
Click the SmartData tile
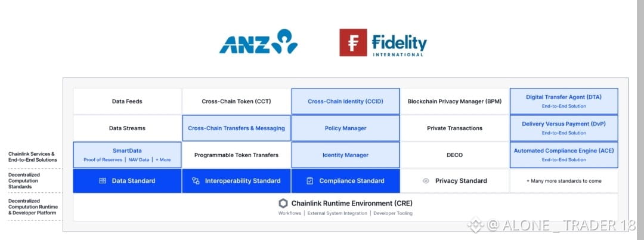click(127, 155)
